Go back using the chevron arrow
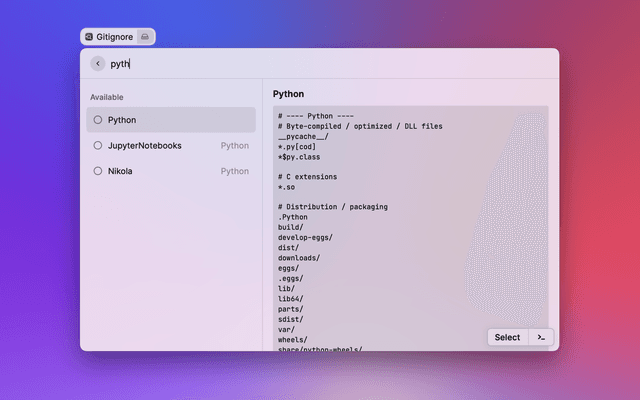The image size is (640, 400). 97,63
